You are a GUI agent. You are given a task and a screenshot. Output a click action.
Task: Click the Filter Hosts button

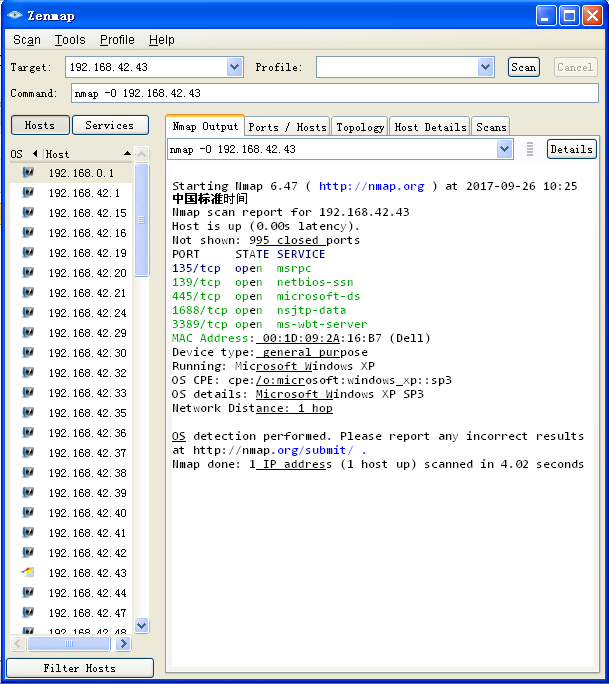(x=80, y=668)
